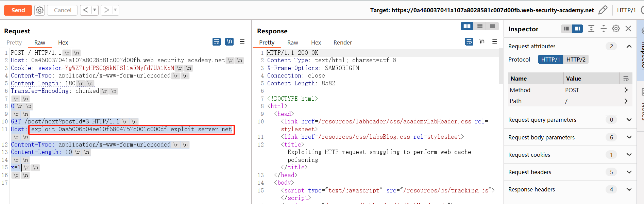644x204 pixels.
Task: Click the HTTP/1 indicator in top bar
Action: coord(626,10)
